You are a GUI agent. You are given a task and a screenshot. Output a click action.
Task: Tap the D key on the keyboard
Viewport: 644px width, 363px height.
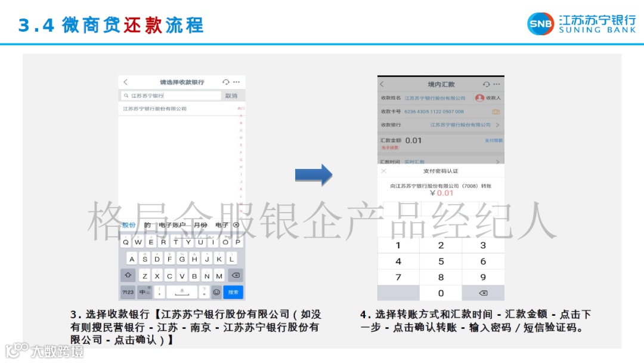pyautogui.click(x=157, y=259)
